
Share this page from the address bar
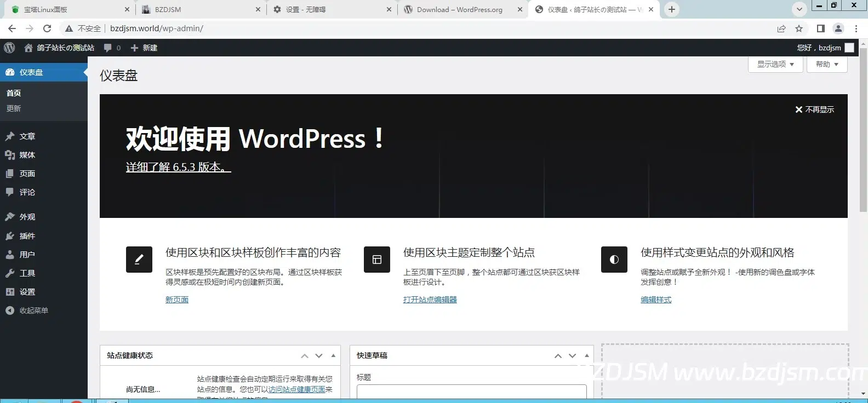[781, 28]
